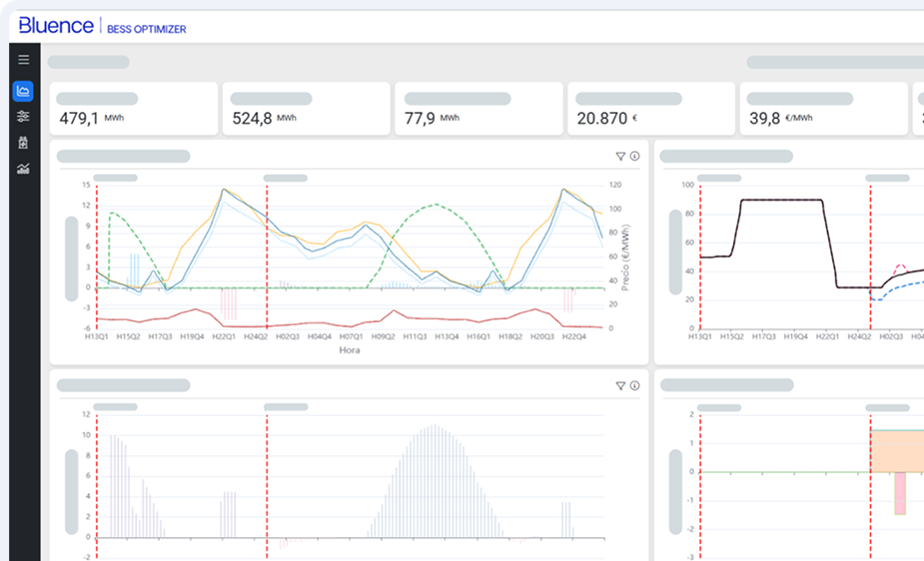Open filter icon on the price chart panel

point(620,156)
